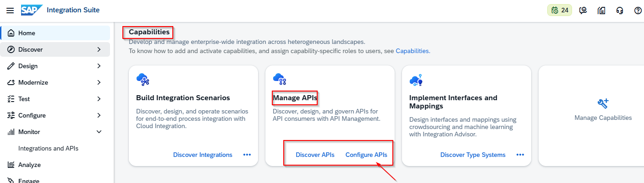Click the Build Integration Scenarios cloud icon
Screen dimensions: 644x183
[143, 80]
